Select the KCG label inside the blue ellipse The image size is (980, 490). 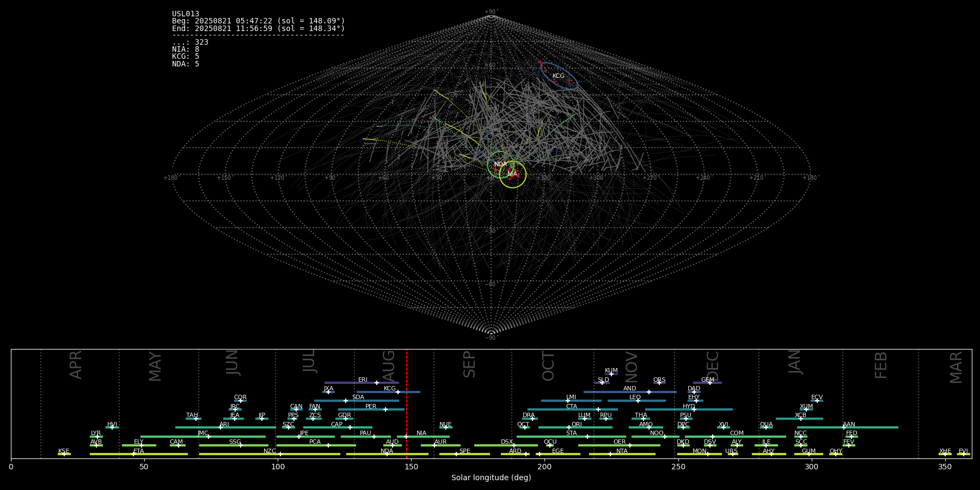pyautogui.click(x=559, y=76)
